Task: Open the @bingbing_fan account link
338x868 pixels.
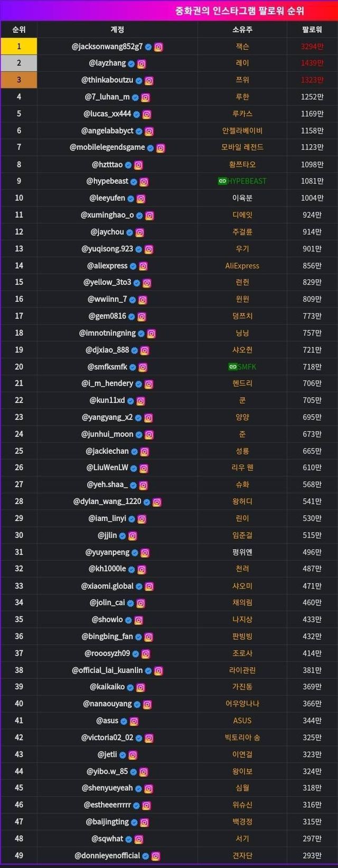Action: (107, 636)
